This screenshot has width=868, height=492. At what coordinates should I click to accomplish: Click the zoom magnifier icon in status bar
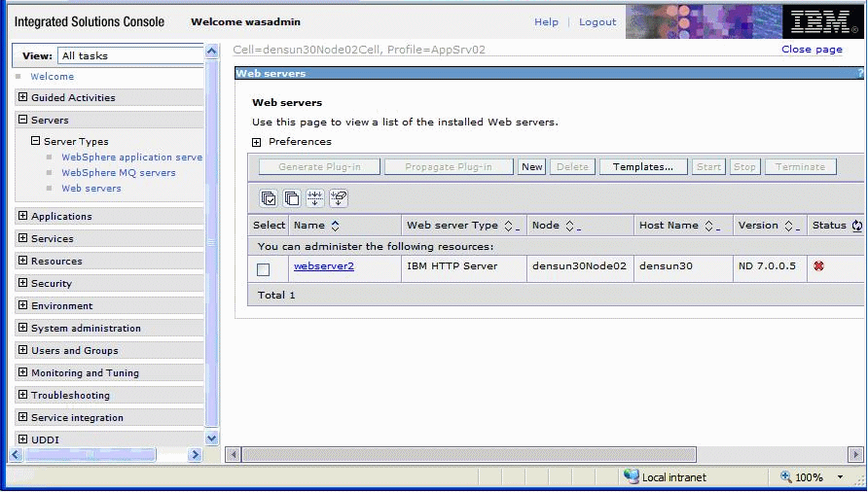coord(785,476)
